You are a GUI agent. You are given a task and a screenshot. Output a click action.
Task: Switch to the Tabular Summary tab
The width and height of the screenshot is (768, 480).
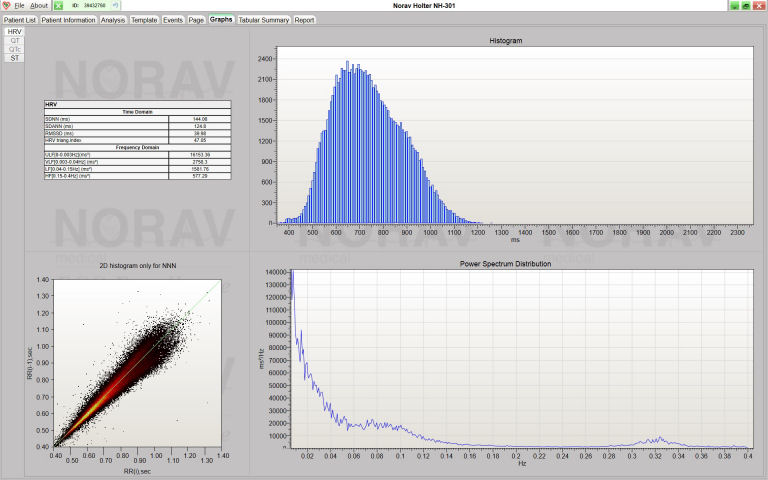(262, 19)
